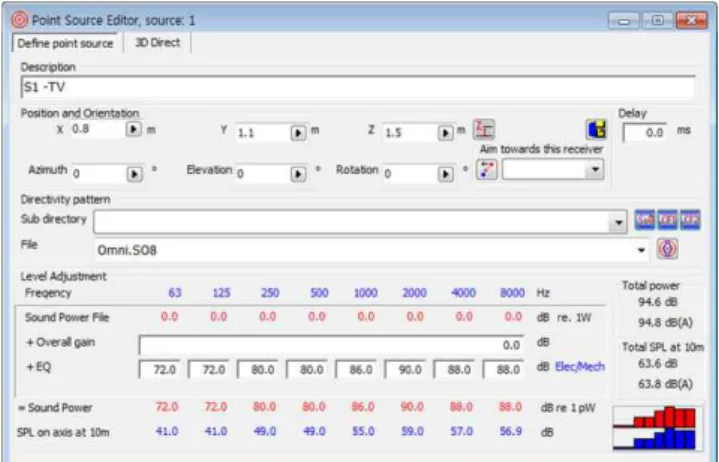Image resolution: width=719 pixels, height=462 pixels.
Task: Open the Aim towards this receiver dropdown
Action: click(595, 170)
